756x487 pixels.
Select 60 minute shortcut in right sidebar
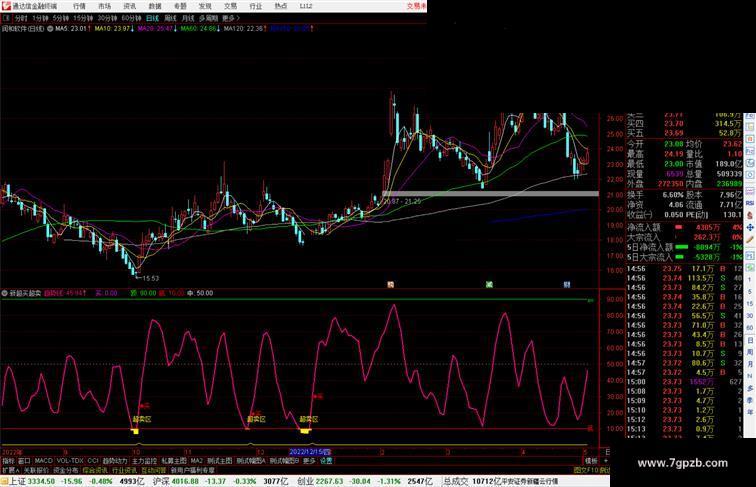[x=750, y=328]
